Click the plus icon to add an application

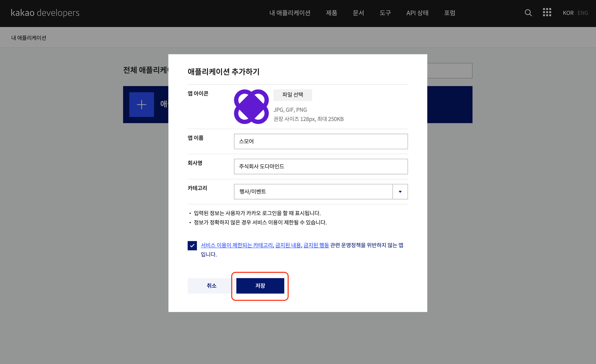point(142,104)
